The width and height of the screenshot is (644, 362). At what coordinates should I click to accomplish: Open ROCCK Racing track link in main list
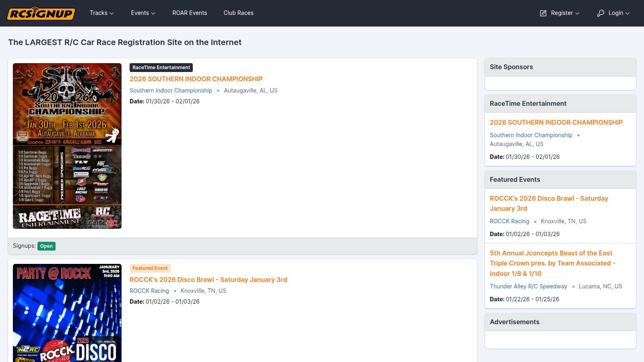point(149,291)
